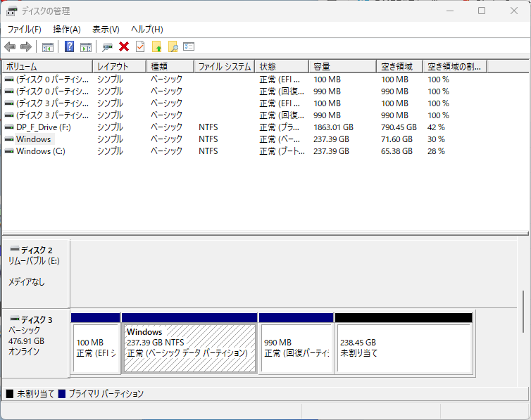Click the black 未割り当て legend swatch

(10, 394)
